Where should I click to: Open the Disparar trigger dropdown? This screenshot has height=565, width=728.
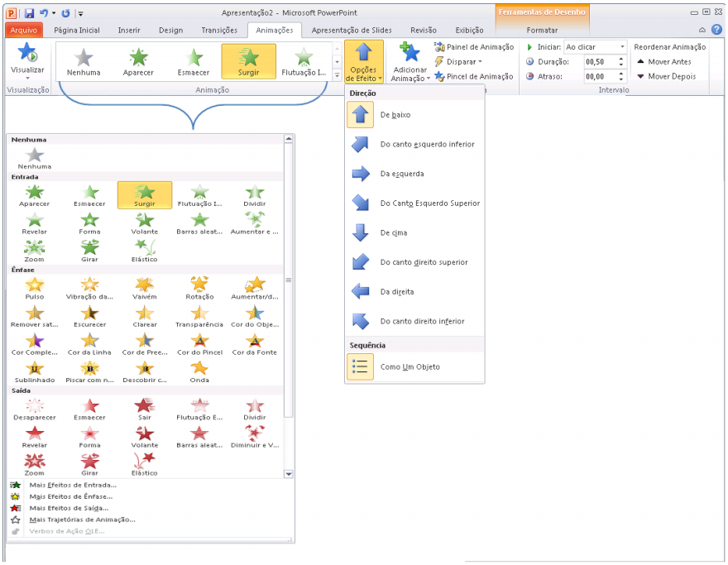[458, 62]
